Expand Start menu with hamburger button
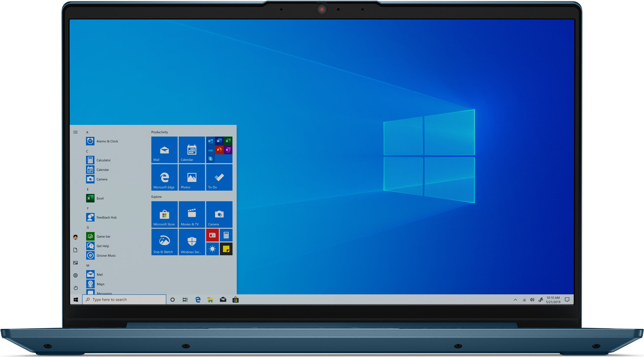Screen dimensions: 644x357 coord(75,132)
